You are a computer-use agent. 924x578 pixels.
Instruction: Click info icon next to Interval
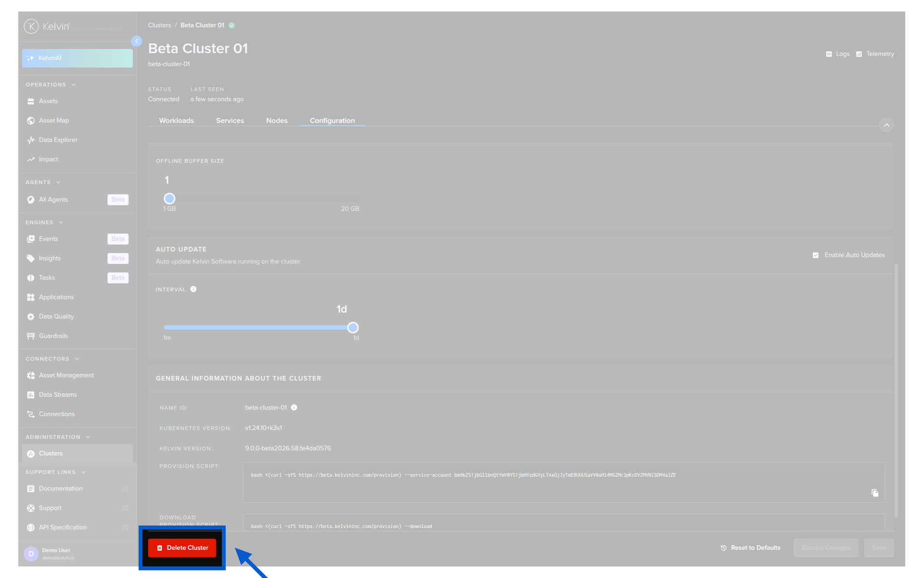(193, 289)
